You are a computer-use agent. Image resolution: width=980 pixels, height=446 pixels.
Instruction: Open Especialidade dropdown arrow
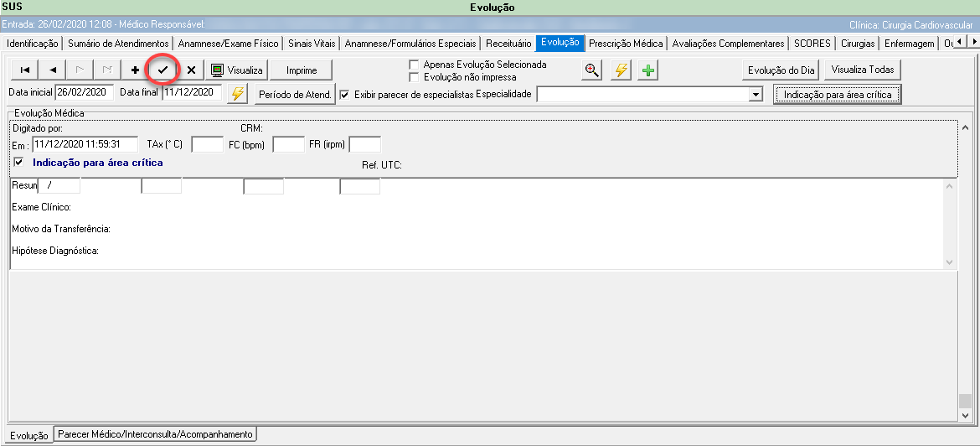(756, 95)
